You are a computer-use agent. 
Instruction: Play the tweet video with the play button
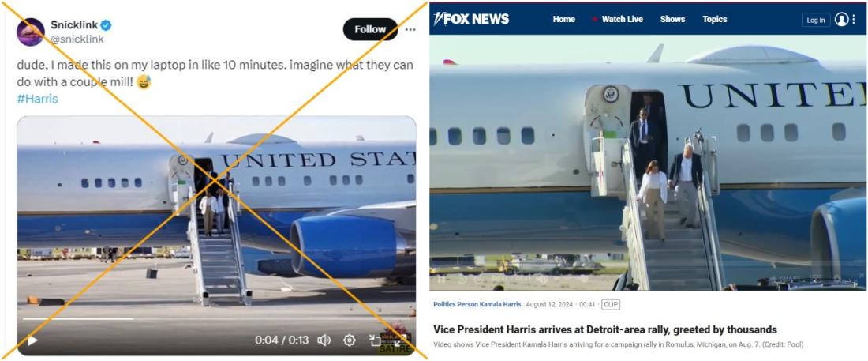pos(32,340)
